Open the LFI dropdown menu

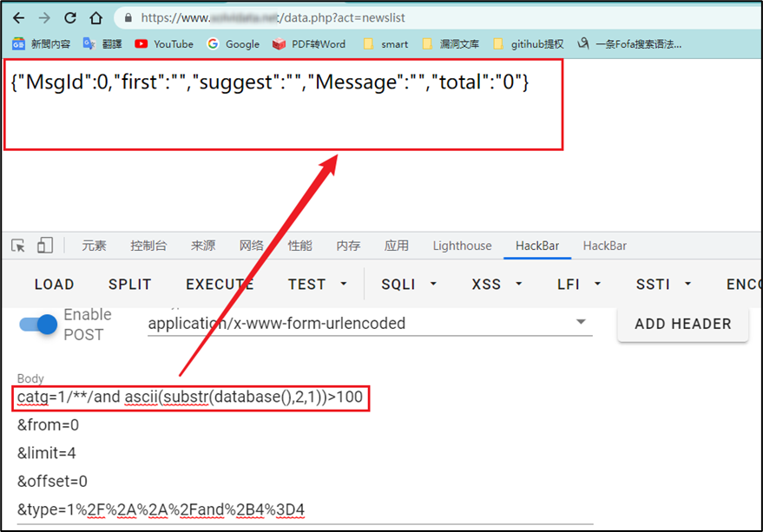579,285
